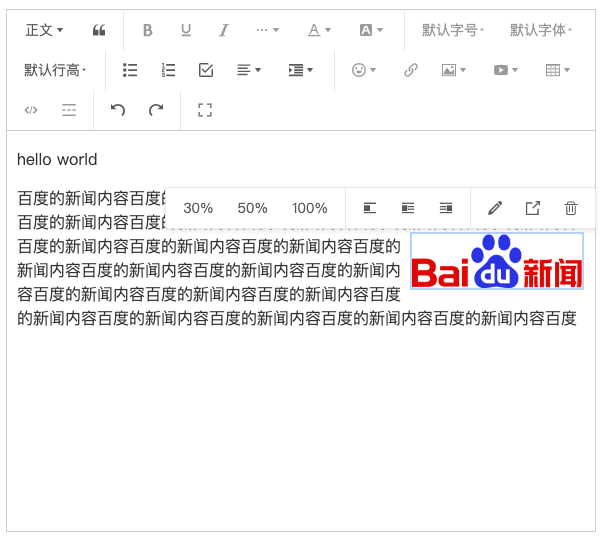The image size is (603, 538).
Task: Delete the selected image
Action: (x=571, y=208)
